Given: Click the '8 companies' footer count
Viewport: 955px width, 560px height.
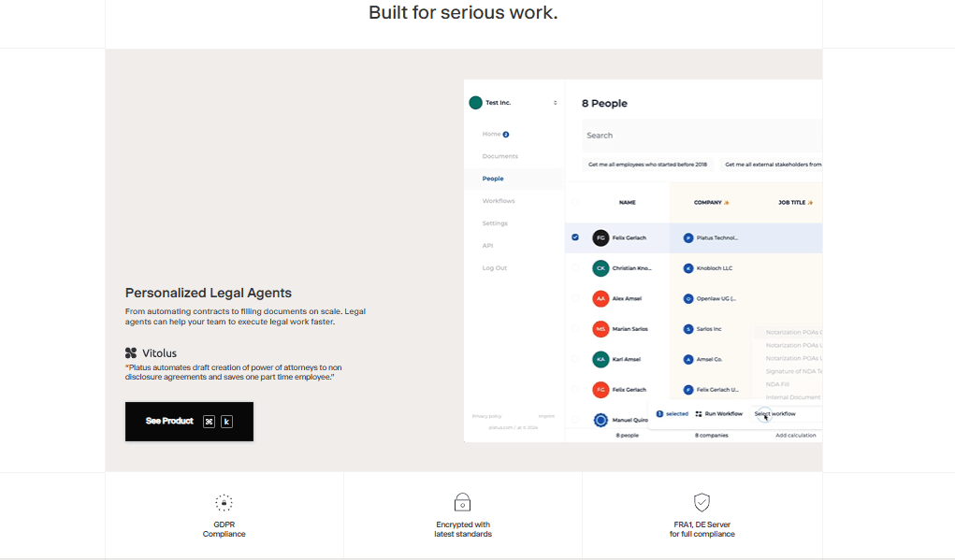Looking at the screenshot, I should coord(712,436).
